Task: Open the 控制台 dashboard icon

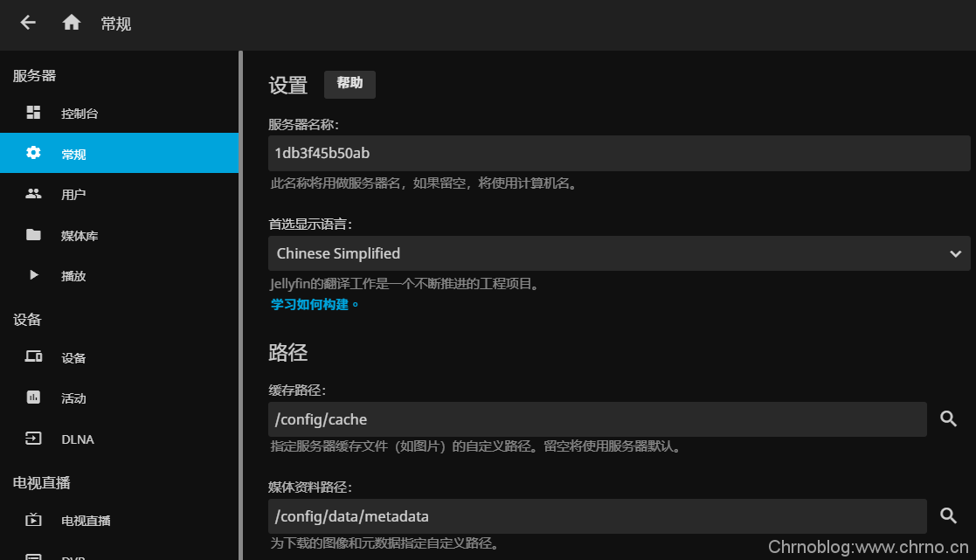Action: point(33,113)
